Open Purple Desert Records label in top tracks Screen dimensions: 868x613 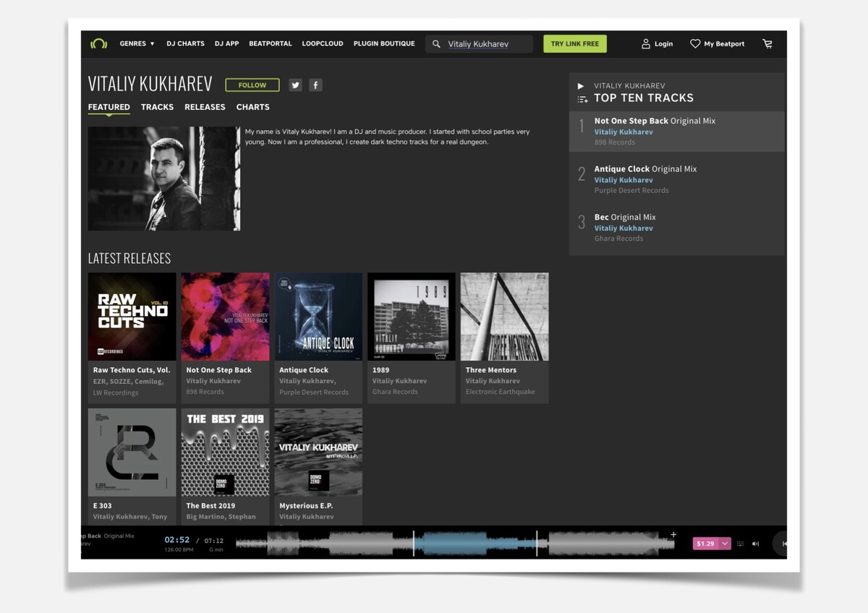pyautogui.click(x=631, y=191)
